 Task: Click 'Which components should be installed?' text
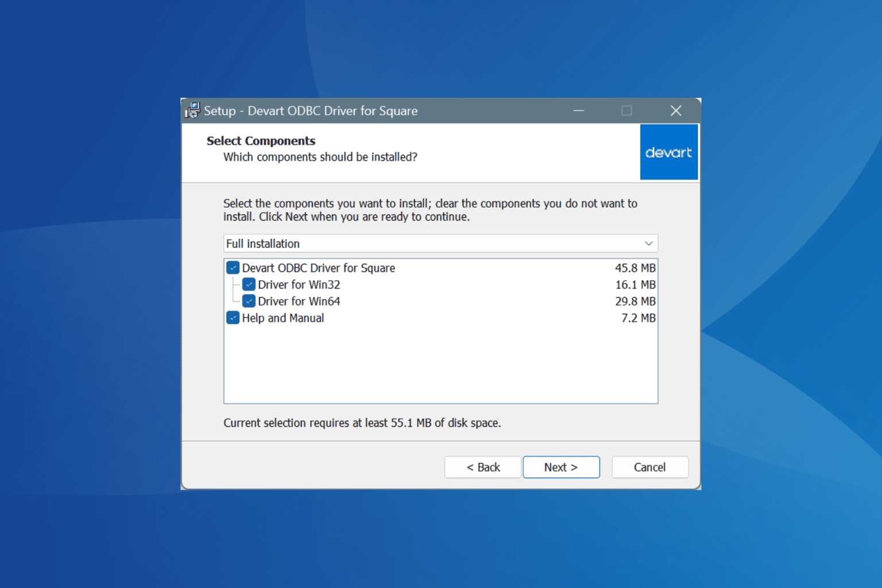point(320,157)
